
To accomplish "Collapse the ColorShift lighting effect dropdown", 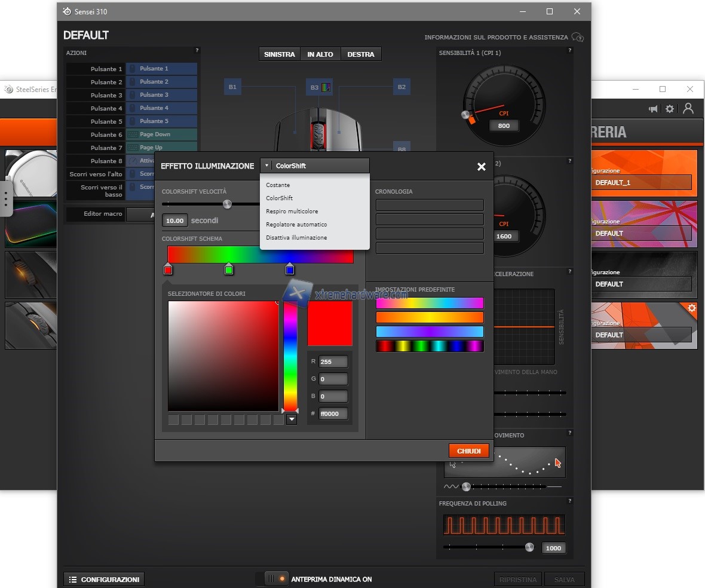I will tap(267, 166).
